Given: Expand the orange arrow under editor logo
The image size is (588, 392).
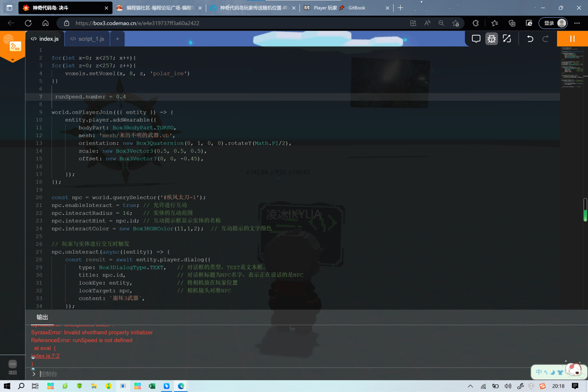Looking at the screenshot, I should (12, 60).
